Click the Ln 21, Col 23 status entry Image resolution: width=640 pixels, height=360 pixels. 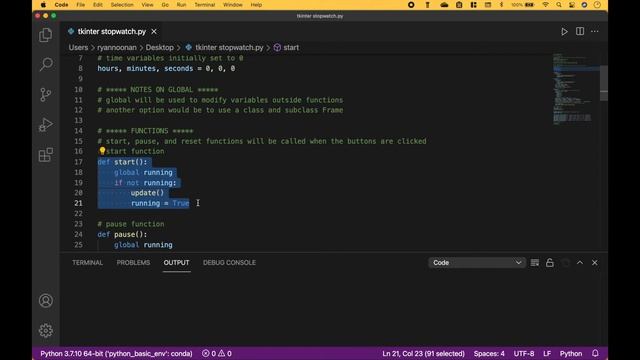(x=423, y=353)
